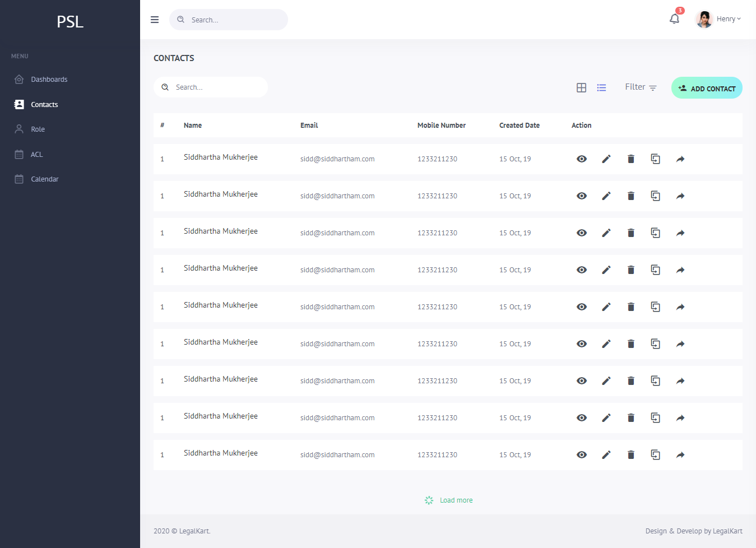
Task: Share the fourth contact with arrow icon
Action: coord(680,270)
